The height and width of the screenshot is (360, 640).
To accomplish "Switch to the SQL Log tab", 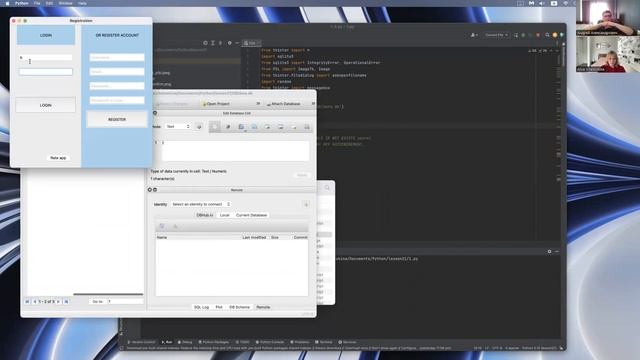I will point(201,307).
